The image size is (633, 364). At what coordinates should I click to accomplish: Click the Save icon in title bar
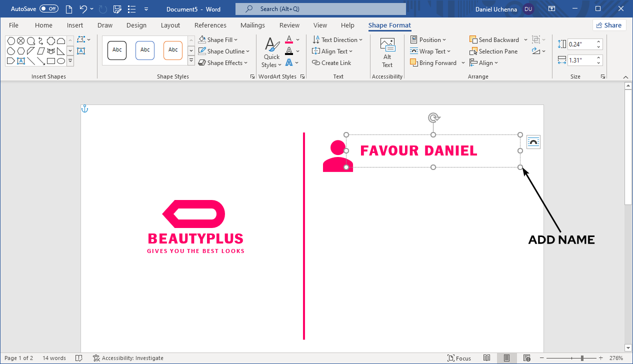tap(118, 9)
